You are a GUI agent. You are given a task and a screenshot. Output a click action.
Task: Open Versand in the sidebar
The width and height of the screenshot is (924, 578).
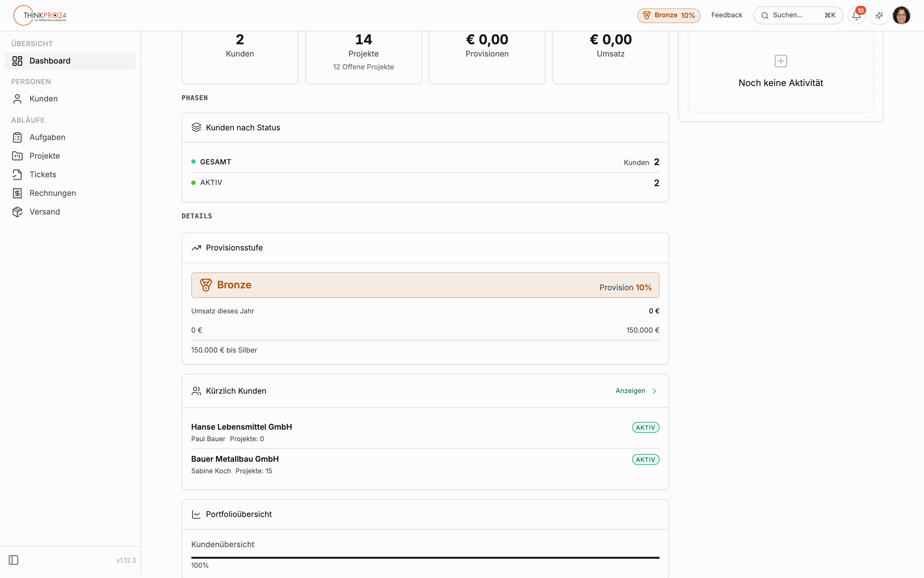pos(70,212)
